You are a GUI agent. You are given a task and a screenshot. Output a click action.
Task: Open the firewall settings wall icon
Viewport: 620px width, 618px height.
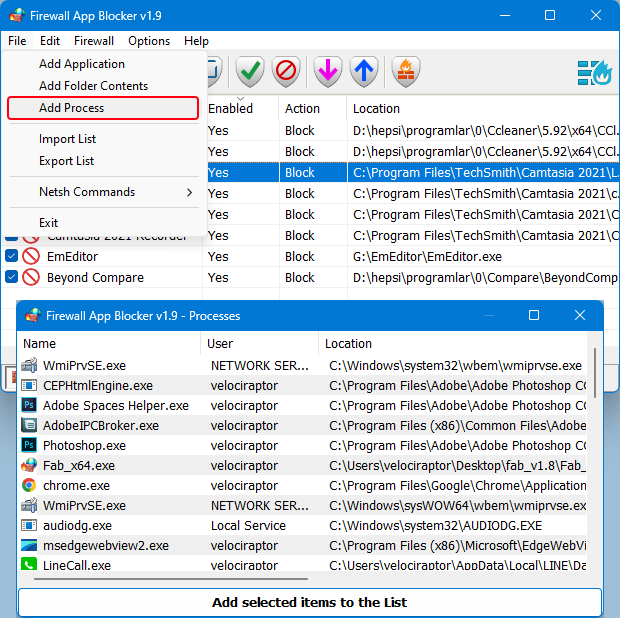405,72
